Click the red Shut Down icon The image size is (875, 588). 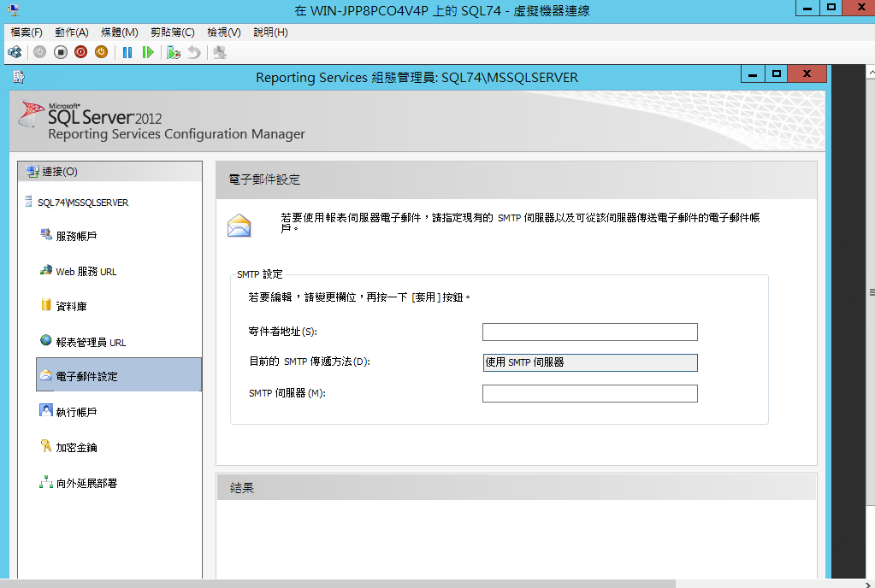[x=81, y=52]
